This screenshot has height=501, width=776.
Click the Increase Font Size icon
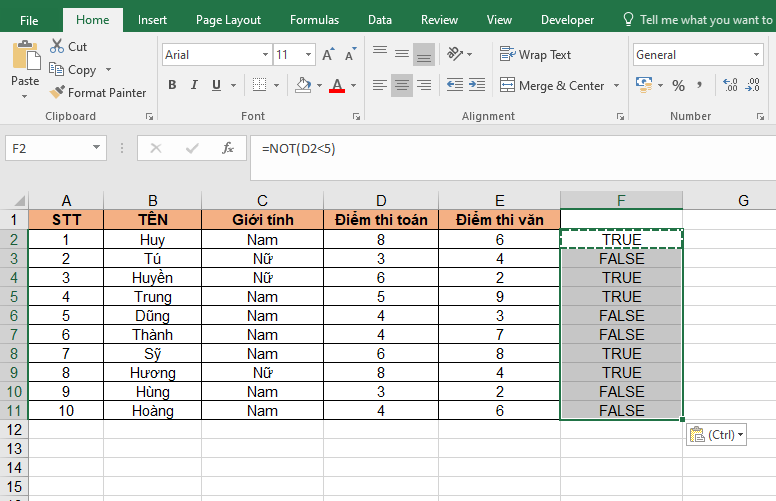(325, 55)
